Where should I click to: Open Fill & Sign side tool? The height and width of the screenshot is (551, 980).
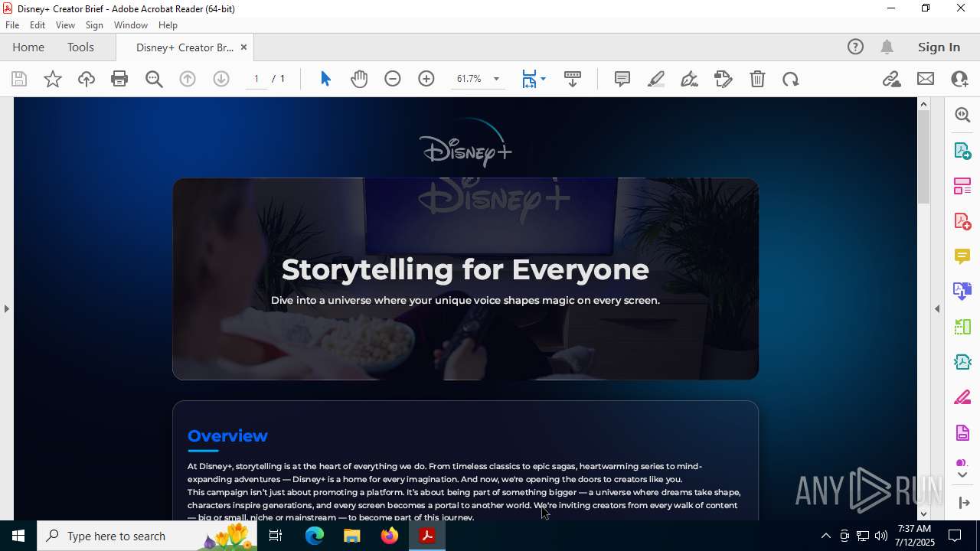click(x=962, y=397)
